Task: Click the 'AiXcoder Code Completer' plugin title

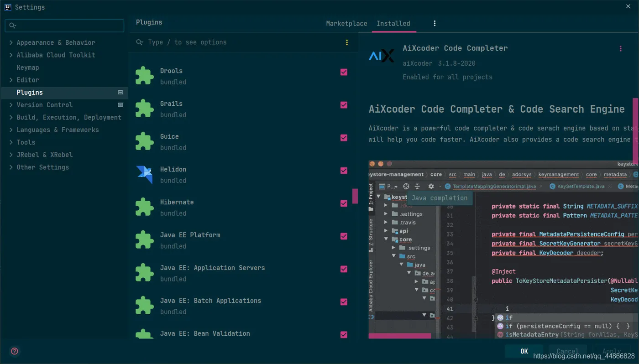Action: [455, 48]
